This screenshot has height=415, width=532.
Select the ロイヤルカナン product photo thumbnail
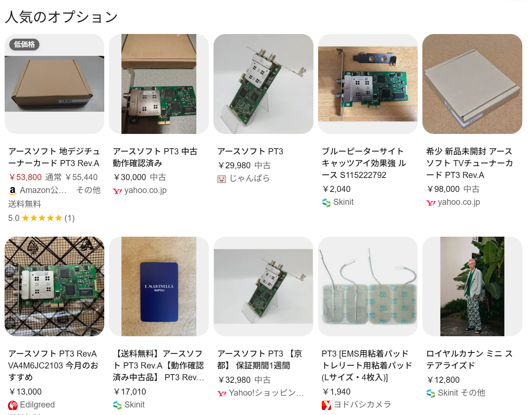[x=472, y=286]
